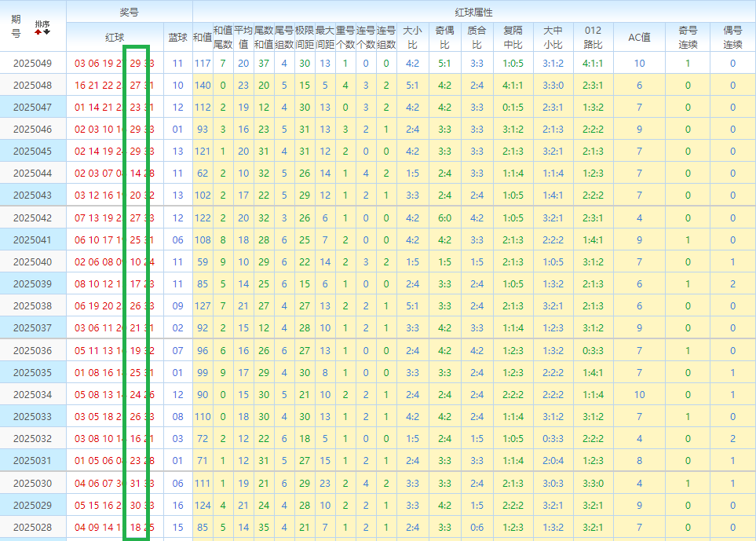Click the 0:3:3 大中小比 value in row 2025032
756x541 pixels.
click(x=553, y=438)
